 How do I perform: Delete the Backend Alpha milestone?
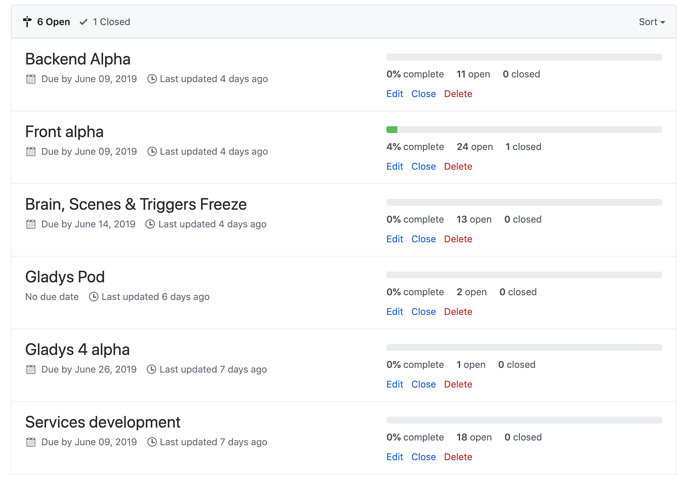(458, 94)
